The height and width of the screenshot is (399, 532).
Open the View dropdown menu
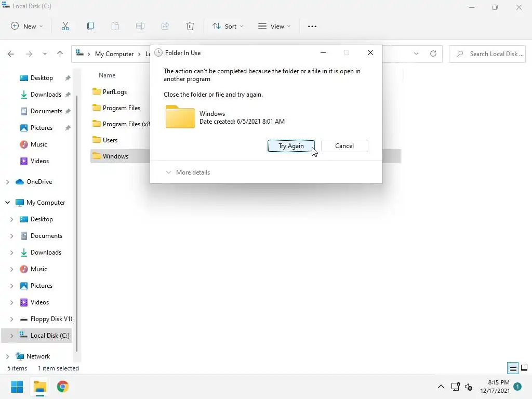274,26
